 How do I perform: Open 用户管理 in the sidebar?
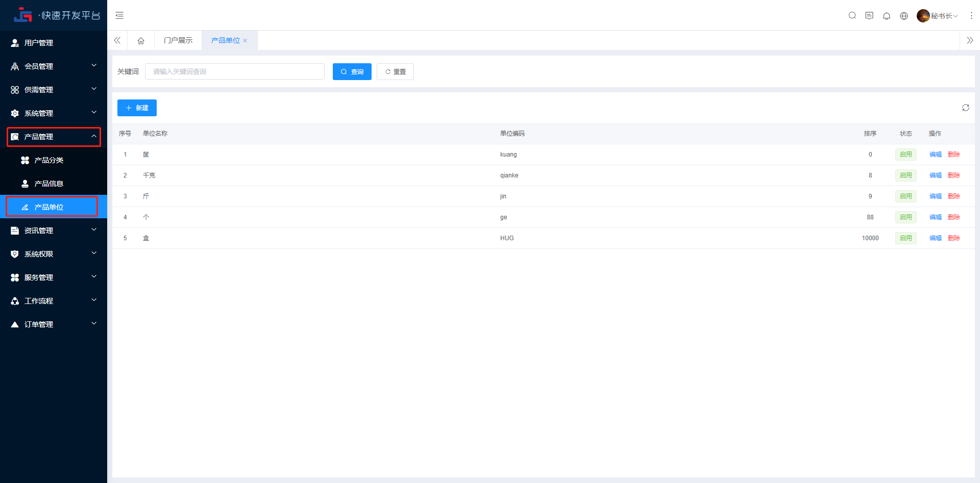[x=54, y=43]
